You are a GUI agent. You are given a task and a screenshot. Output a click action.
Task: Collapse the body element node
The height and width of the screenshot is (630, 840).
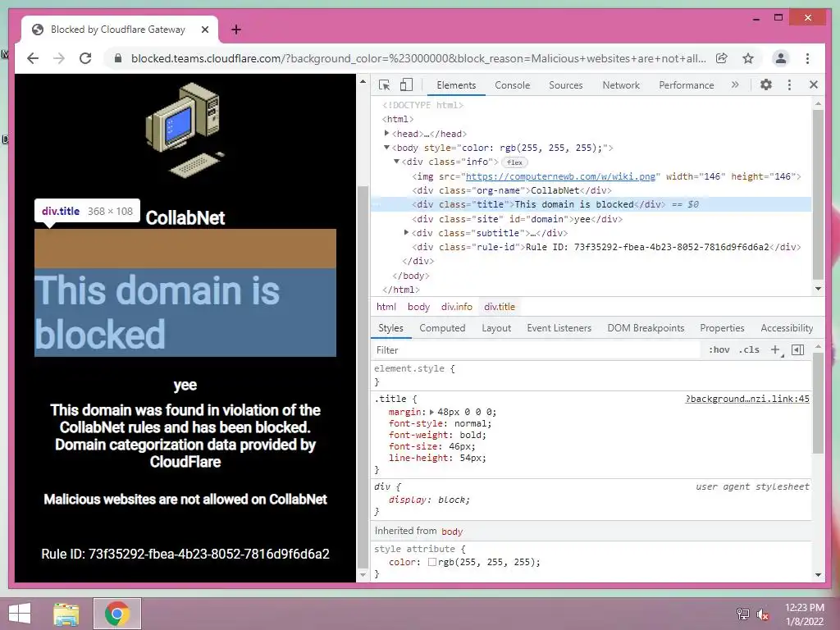click(x=386, y=148)
